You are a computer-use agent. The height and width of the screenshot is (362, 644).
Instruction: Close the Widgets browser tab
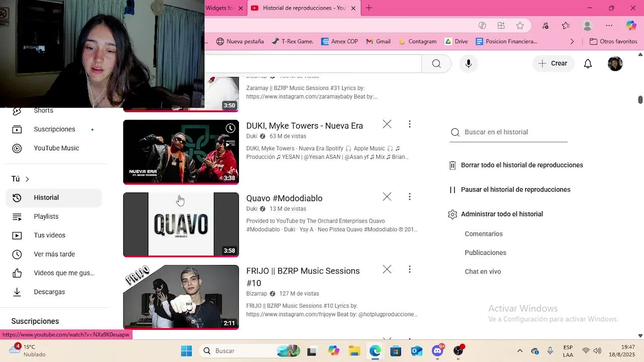[x=240, y=8]
